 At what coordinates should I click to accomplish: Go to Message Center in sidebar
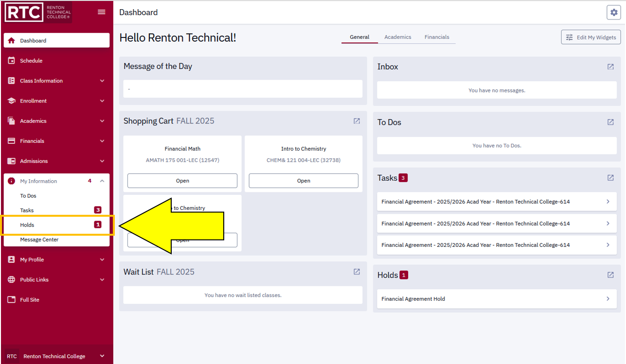pyautogui.click(x=39, y=240)
